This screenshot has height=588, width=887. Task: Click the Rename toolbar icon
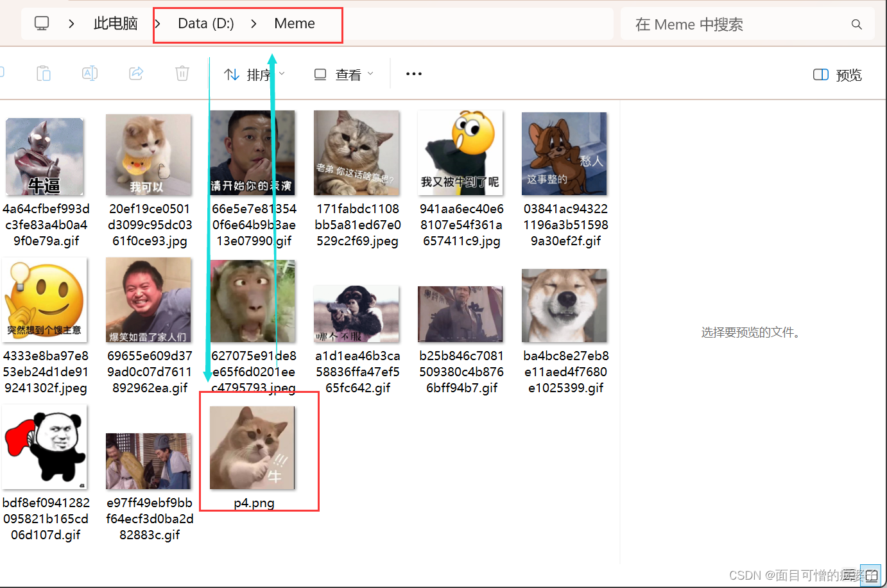click(90, 74)
